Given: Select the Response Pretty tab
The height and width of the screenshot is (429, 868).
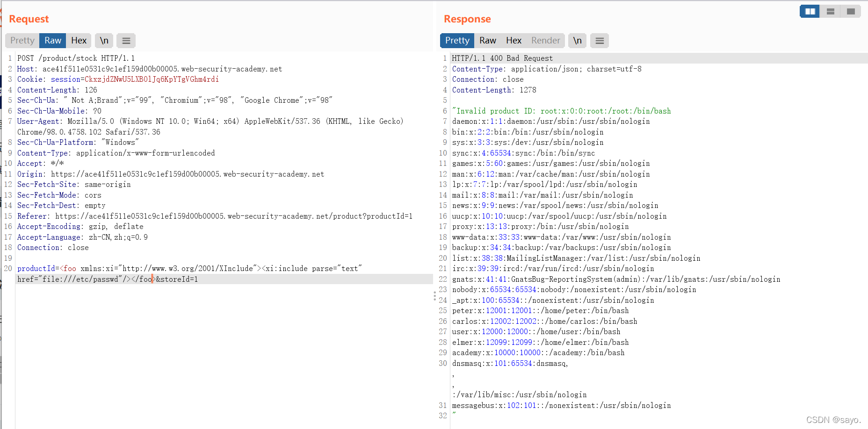Looking at the screenshot, I should tap(457, 41).
